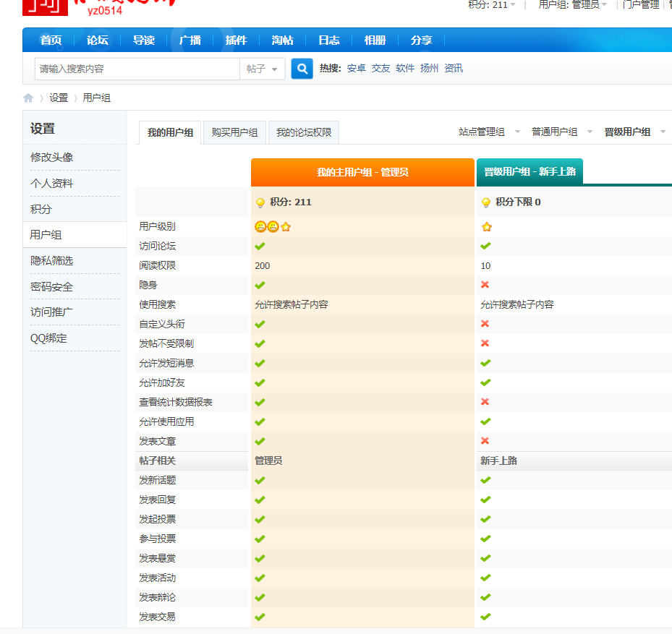
Task: Click 管理员 green check for 自定义头衔
Action: click(x=260, y=324)
